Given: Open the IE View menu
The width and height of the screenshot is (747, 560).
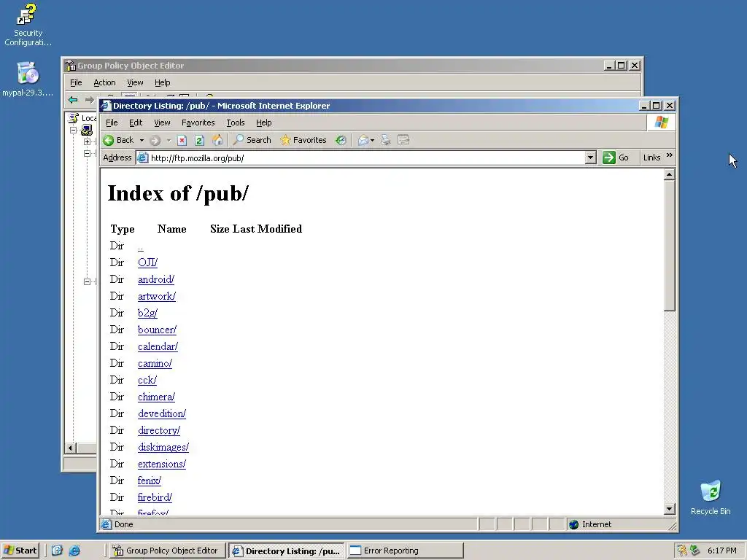Looking at the screenshot, I should pos(162,122).
